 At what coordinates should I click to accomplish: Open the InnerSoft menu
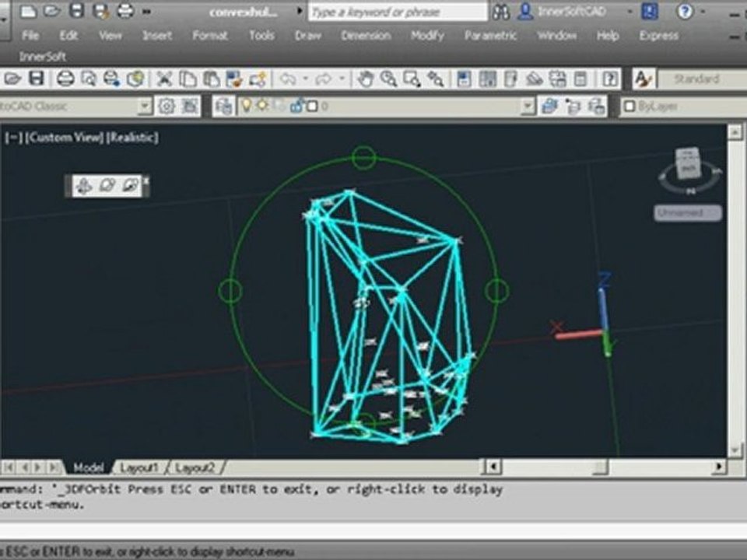[42, 57]
